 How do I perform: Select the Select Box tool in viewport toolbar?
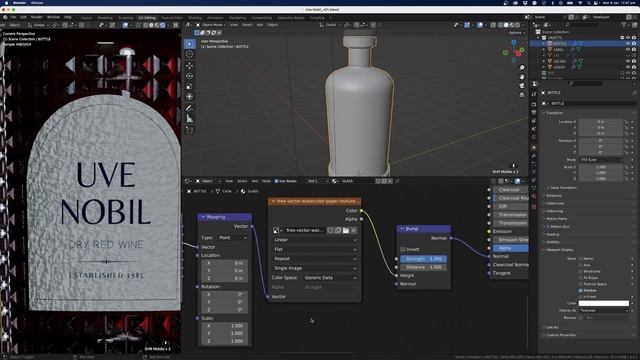[189, 44]
